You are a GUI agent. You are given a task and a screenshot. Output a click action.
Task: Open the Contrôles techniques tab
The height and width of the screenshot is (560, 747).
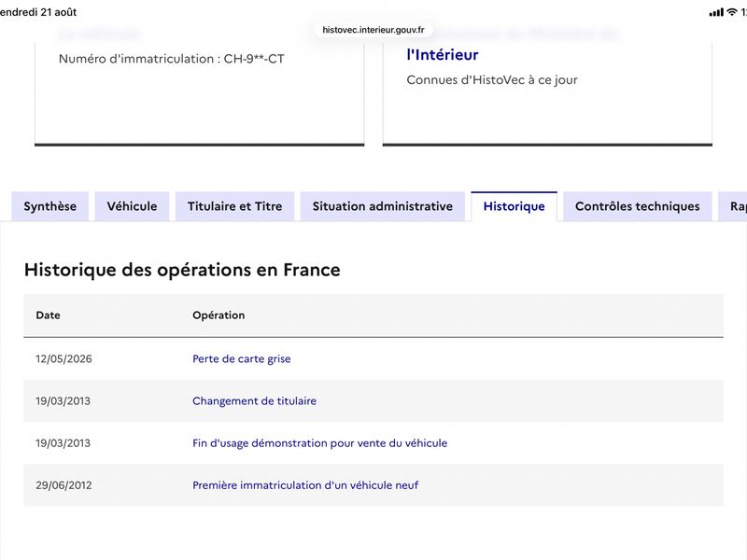pos(638,206)
